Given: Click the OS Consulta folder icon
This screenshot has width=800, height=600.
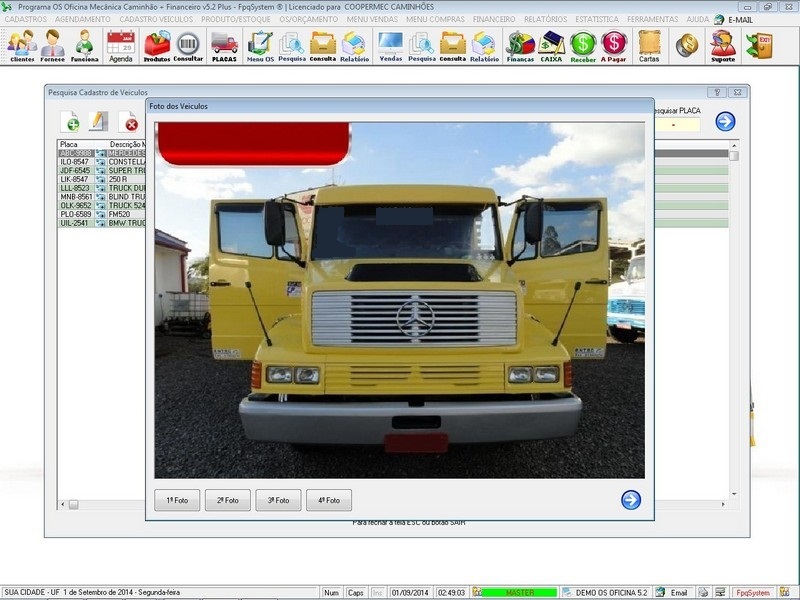Looking at the screenshot, I should tap(323, 46).
